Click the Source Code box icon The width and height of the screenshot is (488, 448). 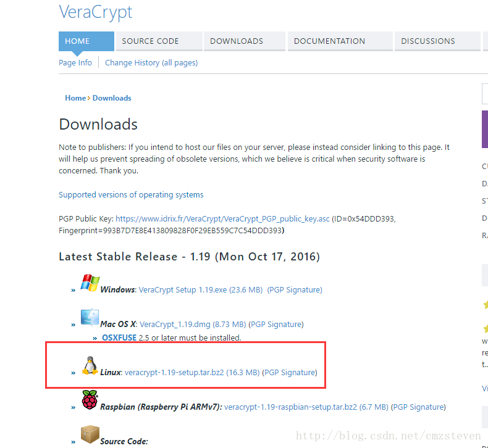90,434
